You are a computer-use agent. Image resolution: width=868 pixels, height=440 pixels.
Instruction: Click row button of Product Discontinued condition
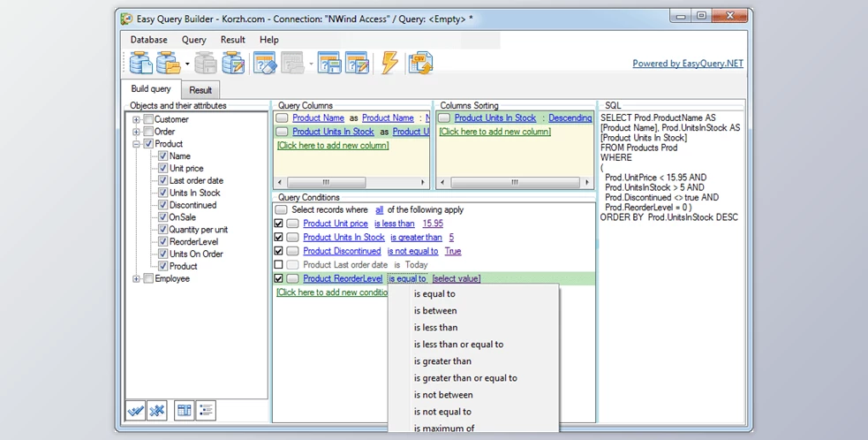293,252
